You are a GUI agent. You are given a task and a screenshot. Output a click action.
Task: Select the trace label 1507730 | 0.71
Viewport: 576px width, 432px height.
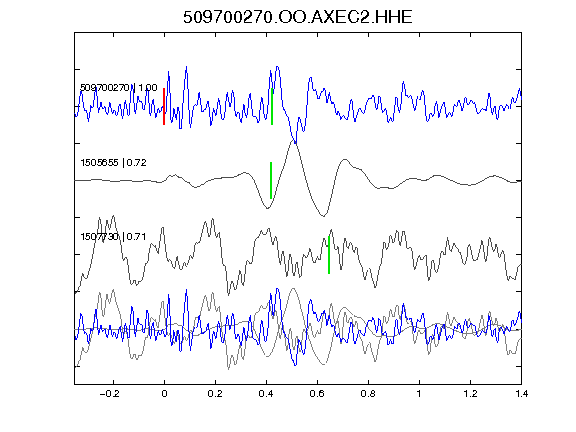114,236
